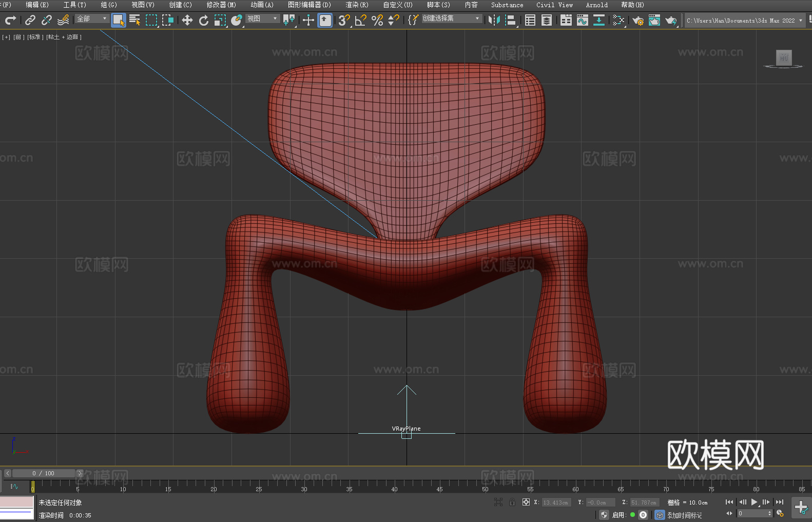The width and height of the screenshot is (812, 522).
Task: Choose the Rectangular Selection Region tool
Action: click(x=151, y=20)
